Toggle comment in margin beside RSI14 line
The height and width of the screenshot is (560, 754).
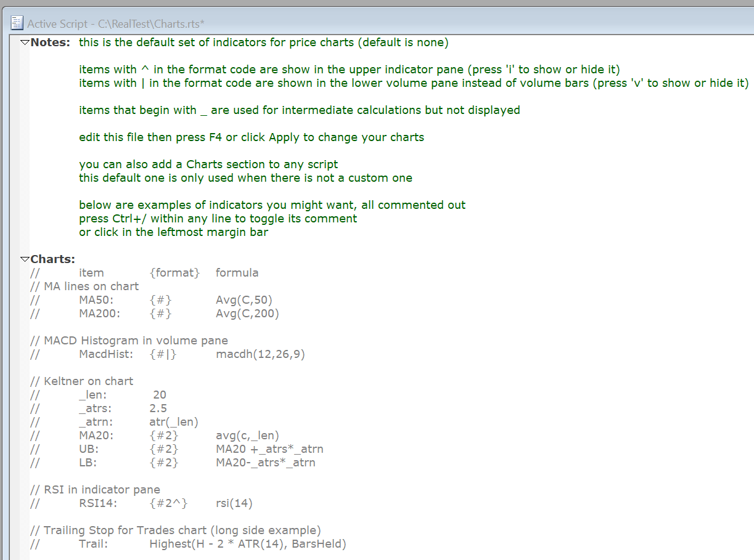pos(15,503)
